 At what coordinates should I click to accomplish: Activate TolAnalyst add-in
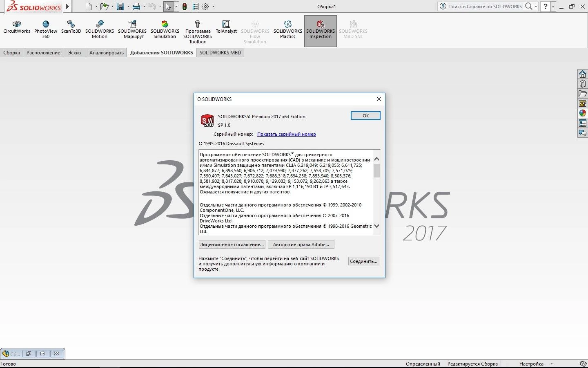point(226,27)
